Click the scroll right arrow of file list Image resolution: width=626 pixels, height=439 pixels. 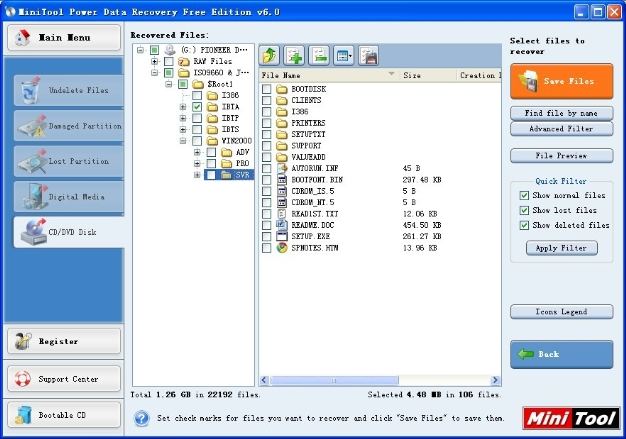(495, 380)
